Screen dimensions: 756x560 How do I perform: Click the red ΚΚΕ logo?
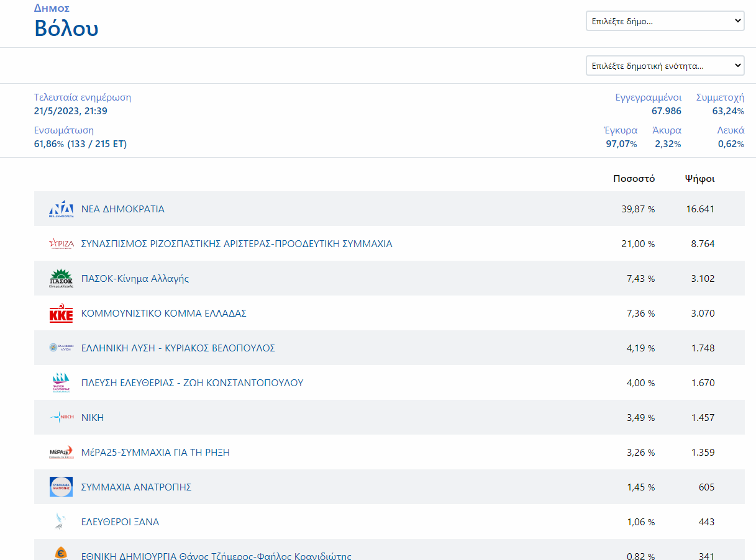point(61,314)
